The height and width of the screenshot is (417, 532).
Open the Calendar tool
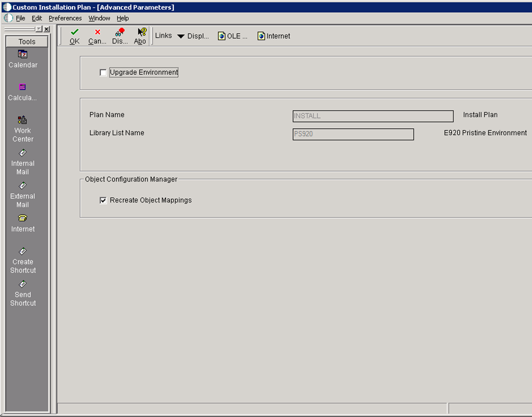[23, 59]
